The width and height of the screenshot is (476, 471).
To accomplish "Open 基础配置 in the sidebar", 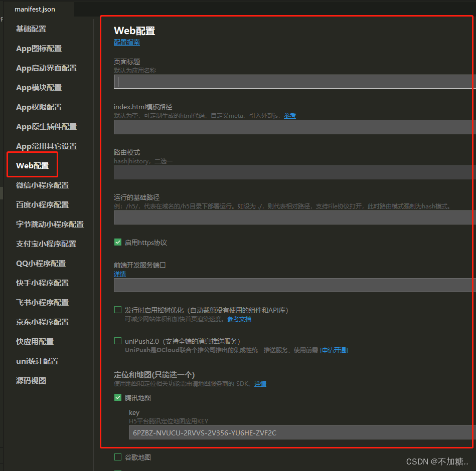I will click(x=31, y=29).
